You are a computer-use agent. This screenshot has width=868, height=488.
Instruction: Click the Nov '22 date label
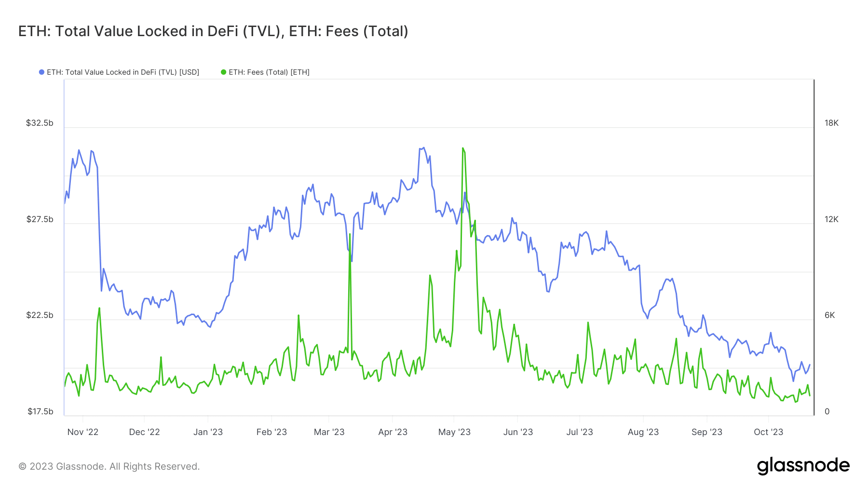pyautogui.click(x=83, y=432)
